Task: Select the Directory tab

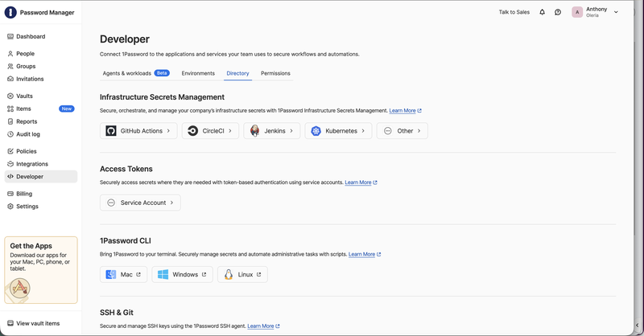Action: click(x=237, y=73)
